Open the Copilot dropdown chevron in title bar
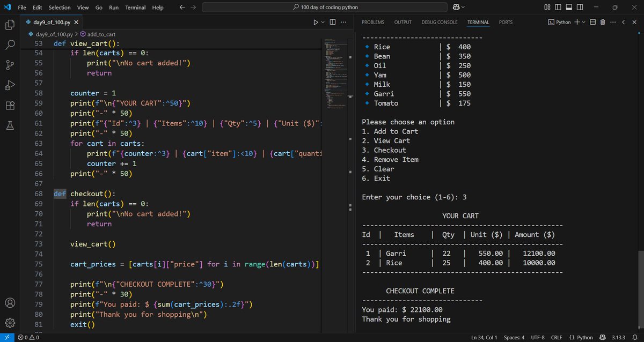The width and height of the screenshot is (644, 342). click(463, 8)
